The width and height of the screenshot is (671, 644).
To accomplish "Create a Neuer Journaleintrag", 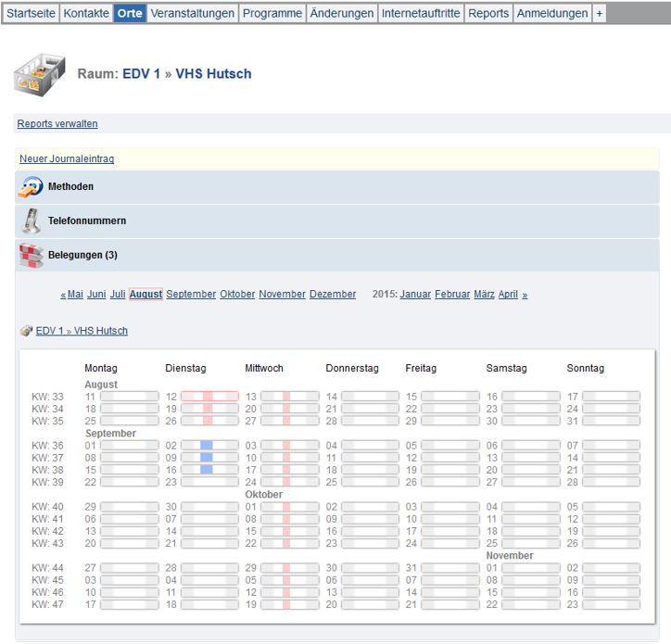I will click(x=67, y=159).
